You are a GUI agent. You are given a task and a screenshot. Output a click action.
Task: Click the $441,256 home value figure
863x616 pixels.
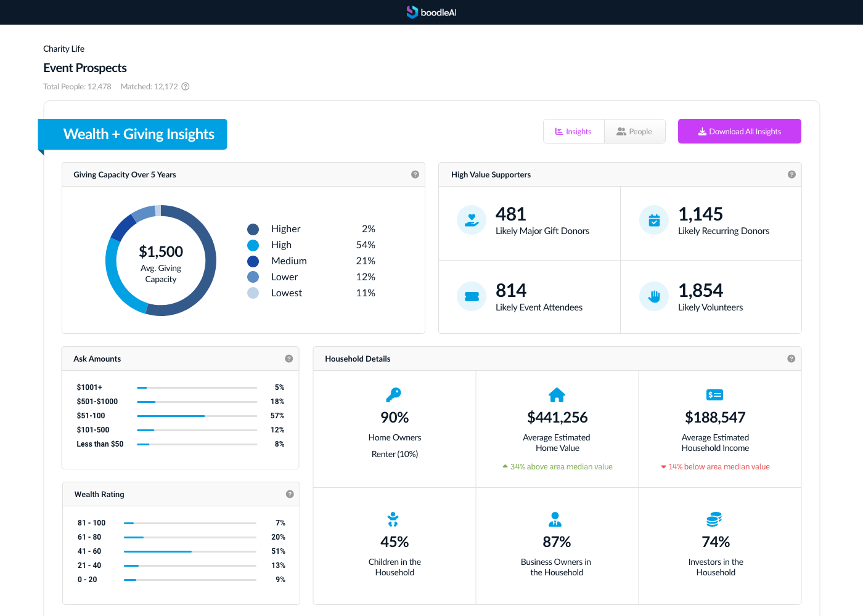click(x=557, y=417)
